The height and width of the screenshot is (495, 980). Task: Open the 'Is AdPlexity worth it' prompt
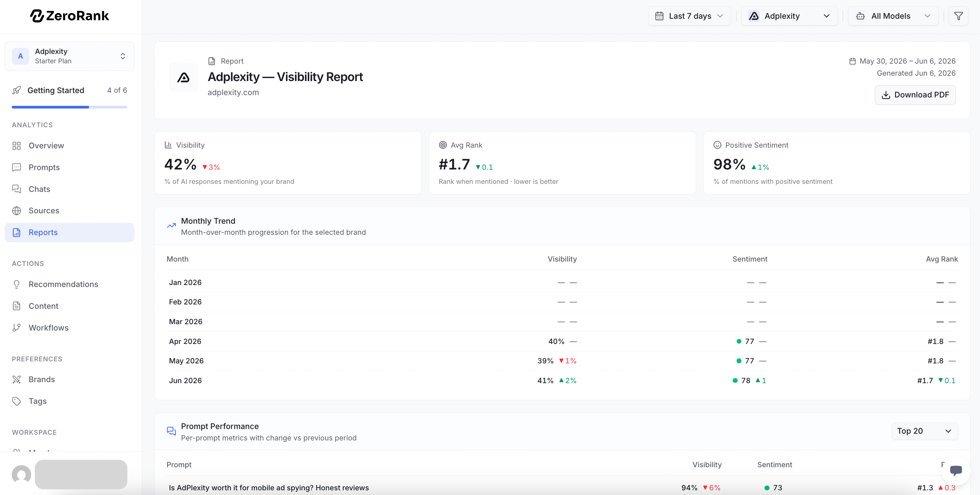pyautogui.click(x=269, y=488)
